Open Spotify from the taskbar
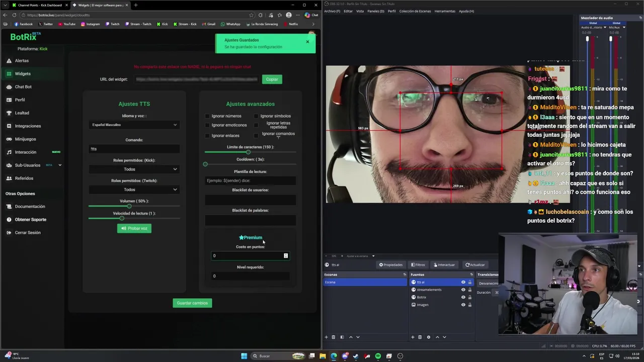The height and width of the screenshot is (362, 644). point(378,356)
